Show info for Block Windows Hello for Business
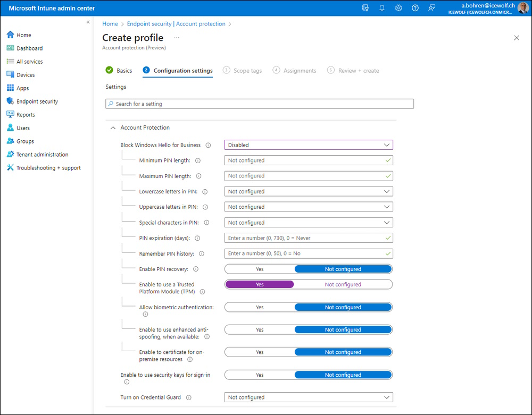 click(x=209, y=146)
